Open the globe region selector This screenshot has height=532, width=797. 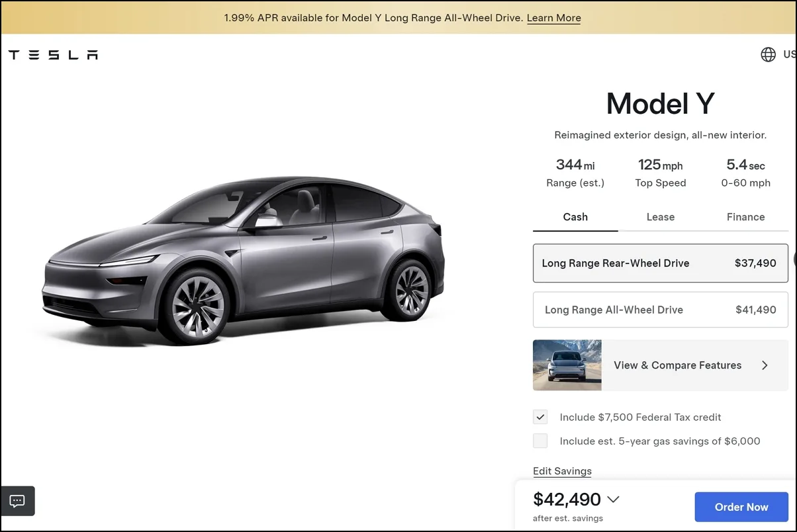768,54
